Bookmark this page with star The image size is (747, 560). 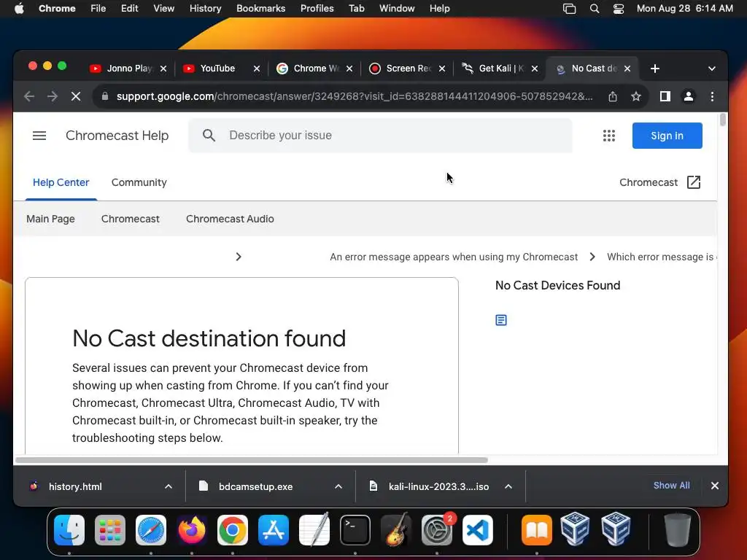(636, 97)
